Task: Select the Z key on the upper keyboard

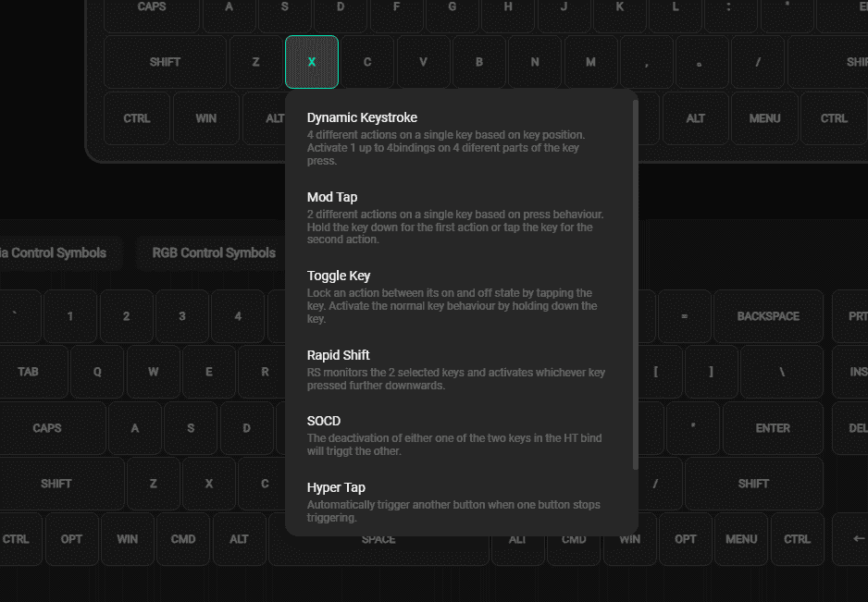Action: click(x=255, y=62)
